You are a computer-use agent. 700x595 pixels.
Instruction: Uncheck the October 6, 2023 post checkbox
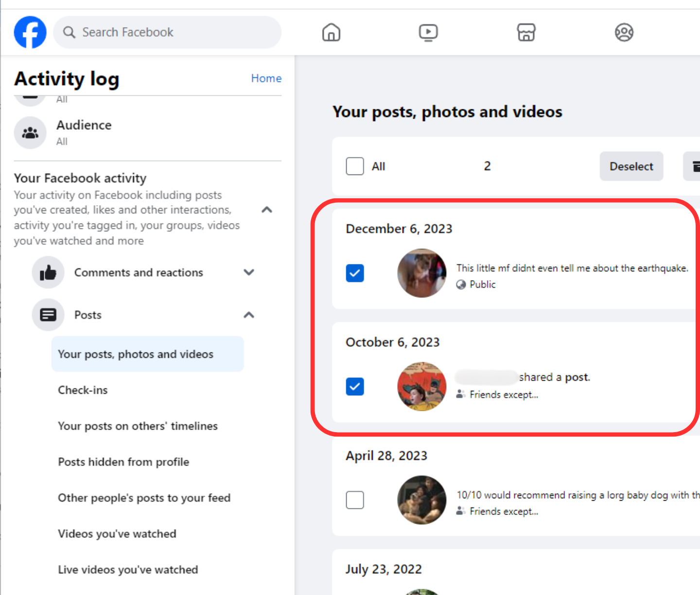(x=355, y=386)
